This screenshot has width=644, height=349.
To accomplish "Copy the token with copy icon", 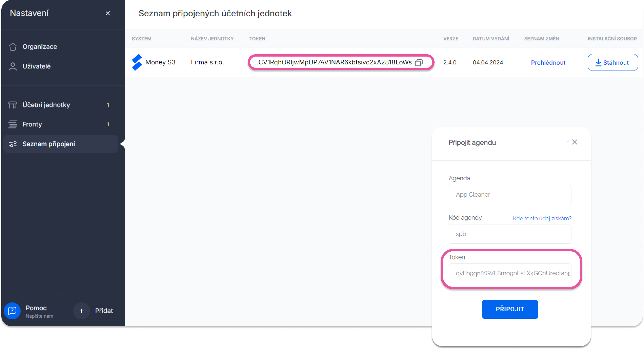I will pyautogui.click(x=419, y=62).
